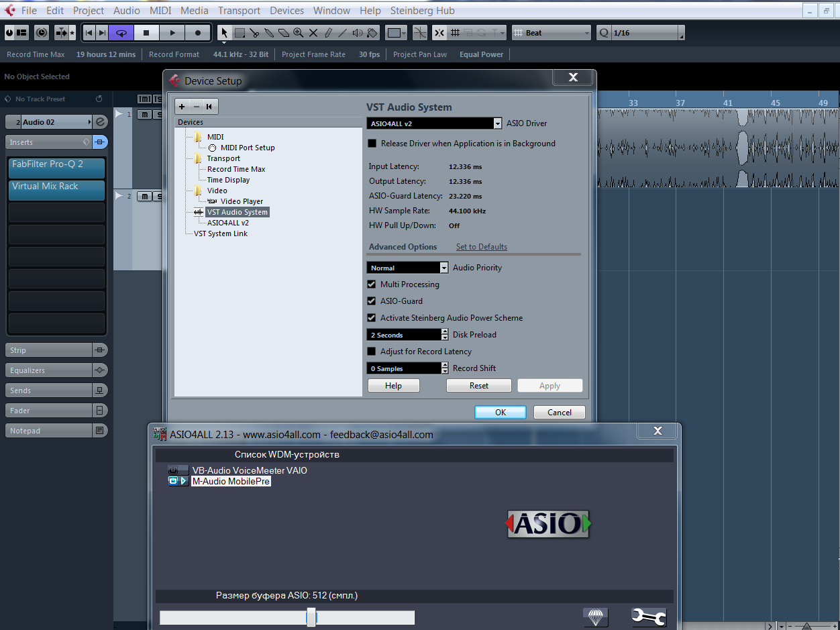Click the ASIO4ALL parachute default-settings icon
This screenshot has height=630, width=840.
pyautogui.click(x=595, y=617)
